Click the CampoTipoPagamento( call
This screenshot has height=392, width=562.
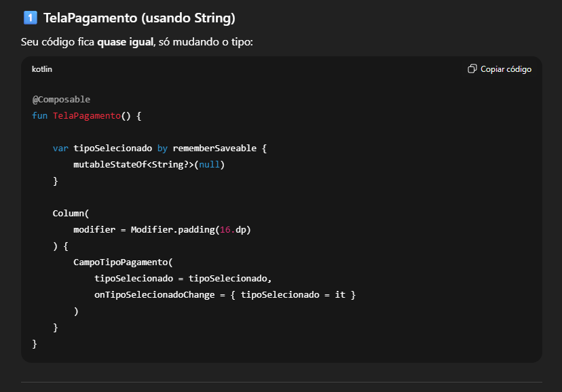click(123, 262)
